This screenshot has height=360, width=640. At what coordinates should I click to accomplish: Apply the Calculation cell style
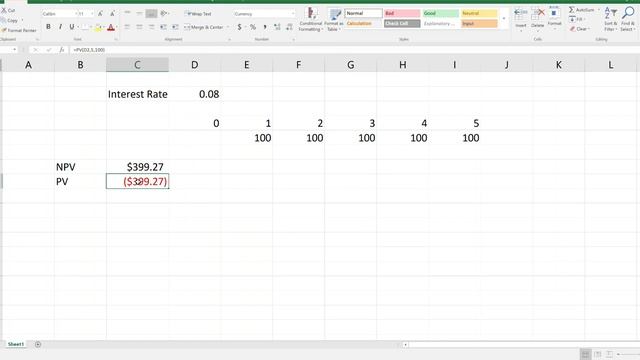point(363,24)
